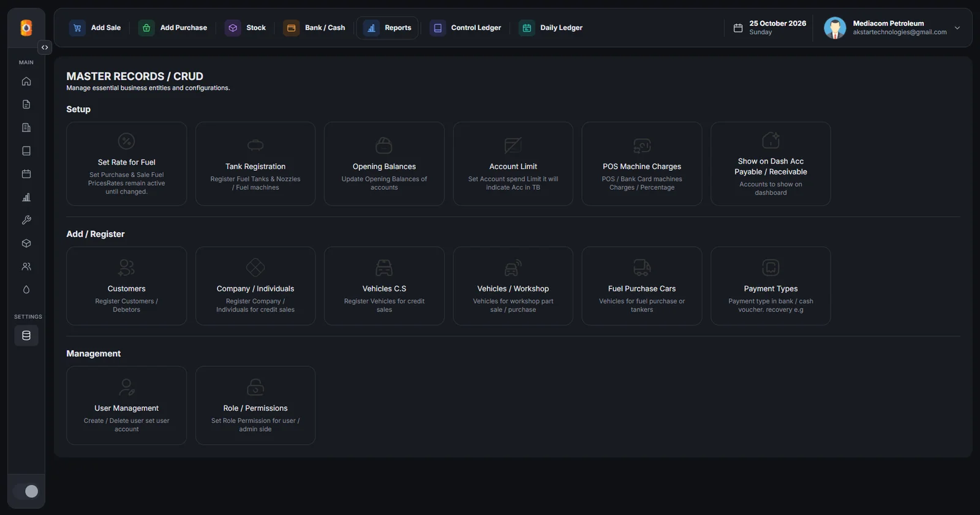This screenshot has width=980, height=515.
Task: Open the Bank / Cash menu
Action: (315, 28)
